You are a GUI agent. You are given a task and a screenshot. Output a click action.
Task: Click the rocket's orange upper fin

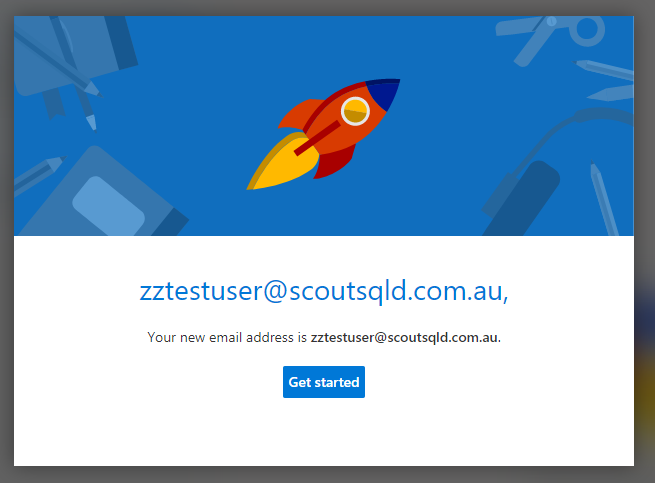pyautogui.click(x=298, y=114)
